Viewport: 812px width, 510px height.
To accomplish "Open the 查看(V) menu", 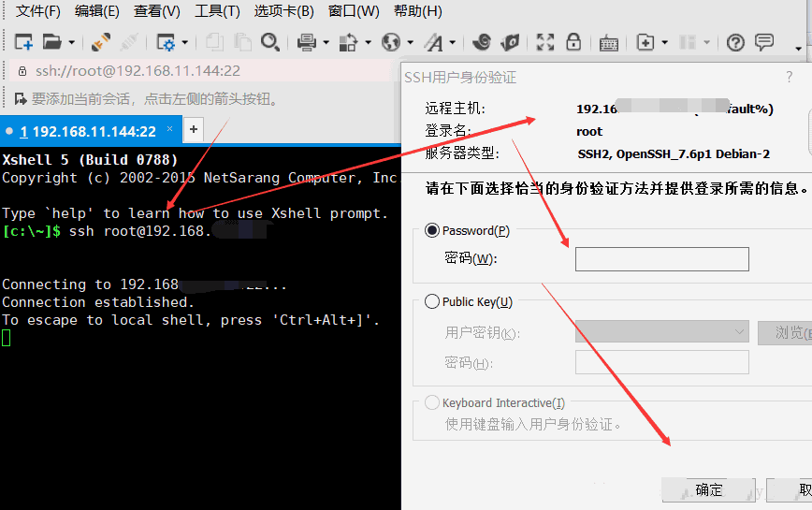I will tap(157, 11).
